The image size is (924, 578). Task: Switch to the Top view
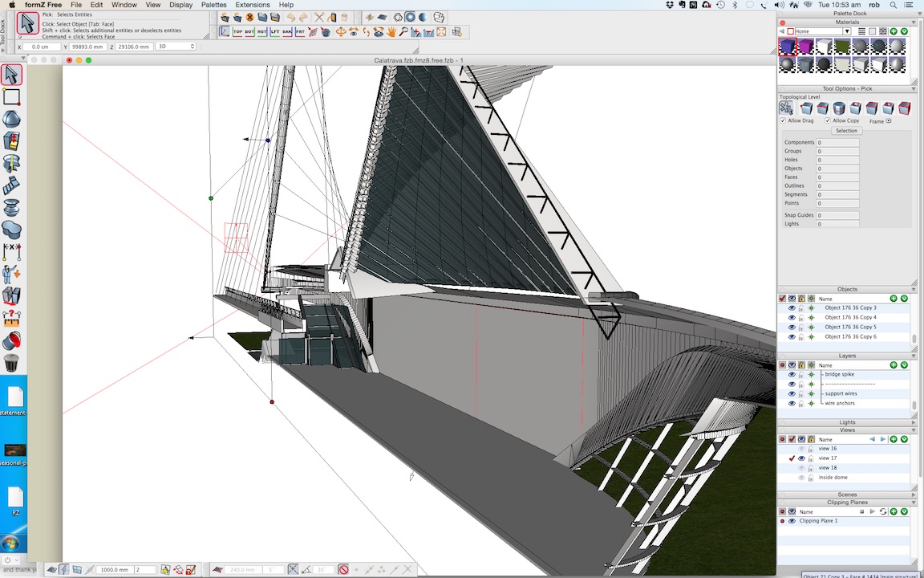[237, 32]
